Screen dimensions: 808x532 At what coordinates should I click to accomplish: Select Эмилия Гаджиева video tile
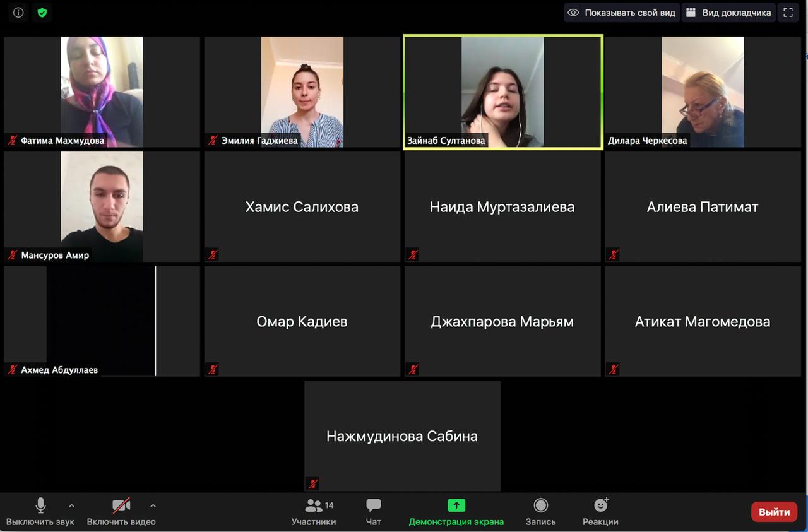302,92
